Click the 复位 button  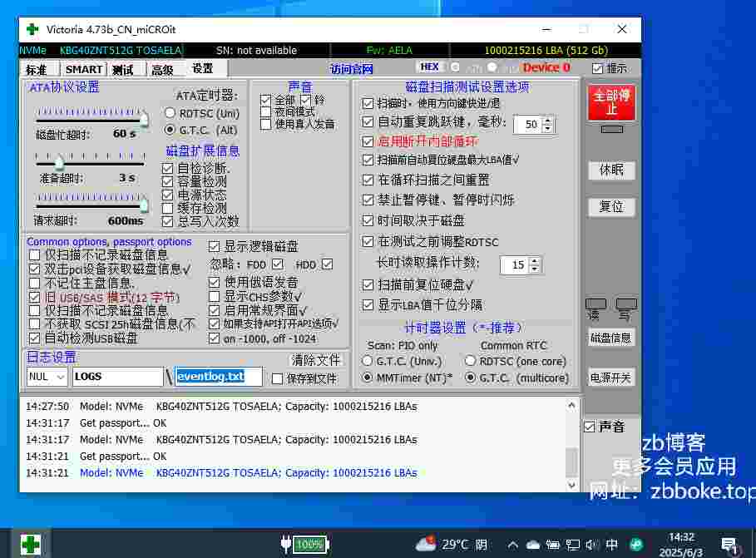[611, 206]
